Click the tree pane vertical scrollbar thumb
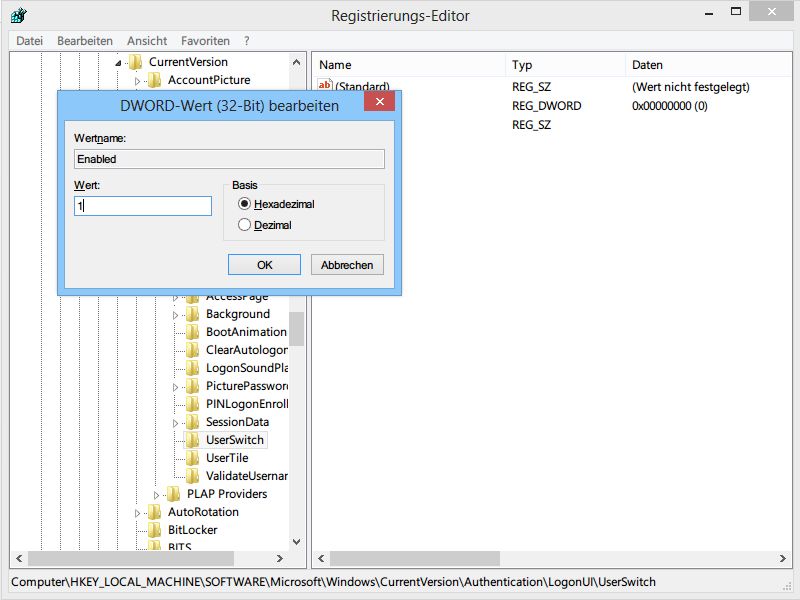800x600 pixels. (x=296, y=329)
